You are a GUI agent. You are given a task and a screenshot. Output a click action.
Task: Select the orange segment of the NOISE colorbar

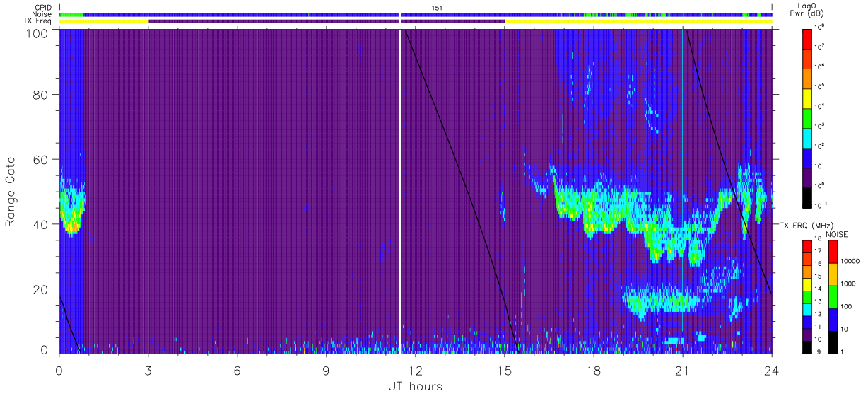(x=833, y=274)
